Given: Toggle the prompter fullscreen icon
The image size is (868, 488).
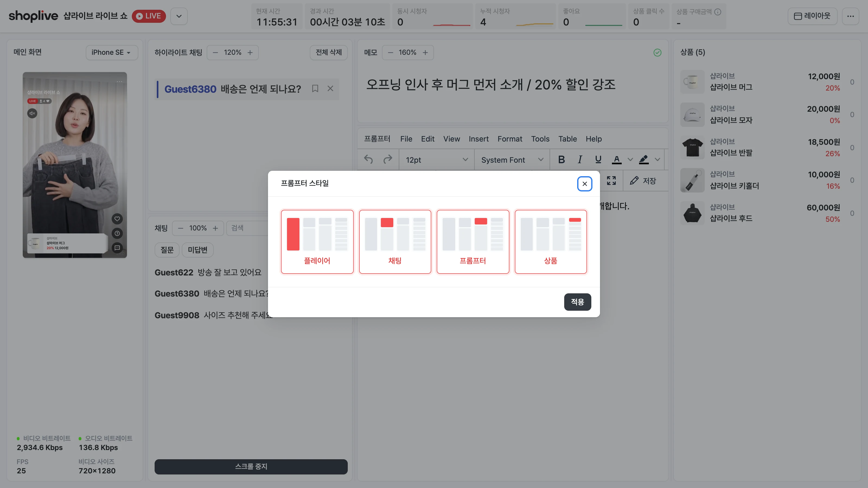Looking at the screenshot, I should pyautogui.click(x=611, y=181).
